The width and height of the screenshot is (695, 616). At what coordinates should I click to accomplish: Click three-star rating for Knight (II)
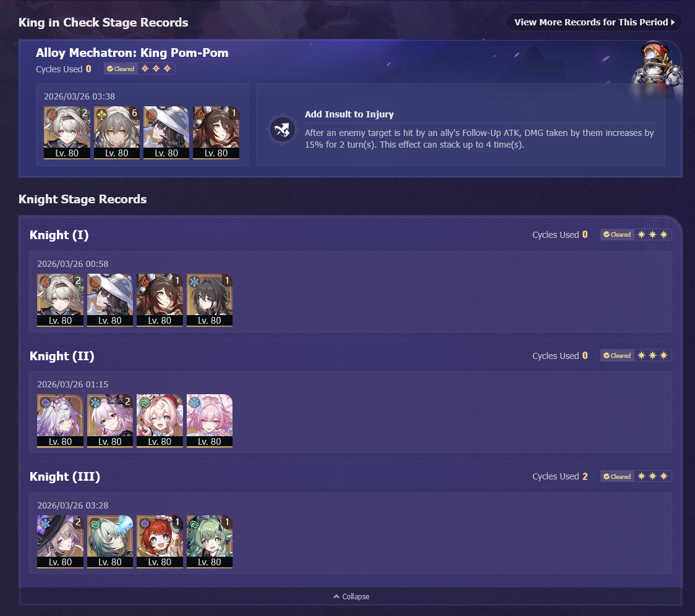pos(652,356)
